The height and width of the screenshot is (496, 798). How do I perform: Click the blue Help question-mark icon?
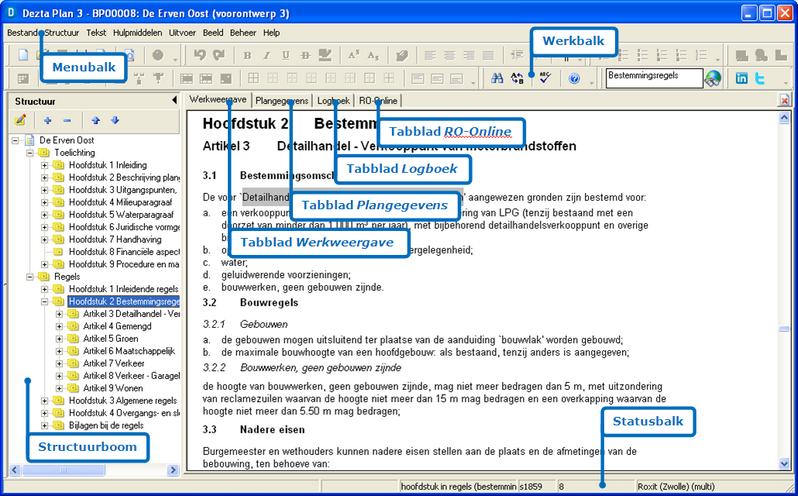point(574,79)
